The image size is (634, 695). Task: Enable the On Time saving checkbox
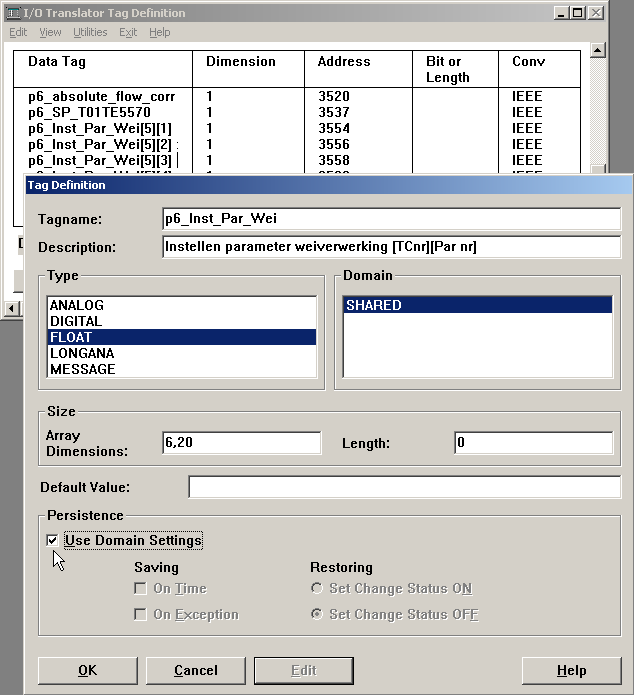[141, 589]
